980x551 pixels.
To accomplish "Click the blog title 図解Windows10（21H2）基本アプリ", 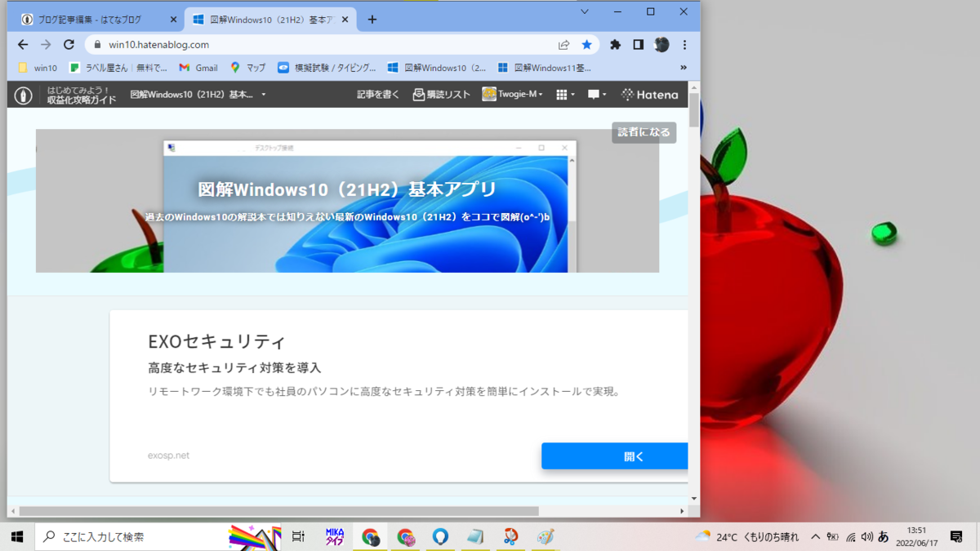I will click(348, 189).
